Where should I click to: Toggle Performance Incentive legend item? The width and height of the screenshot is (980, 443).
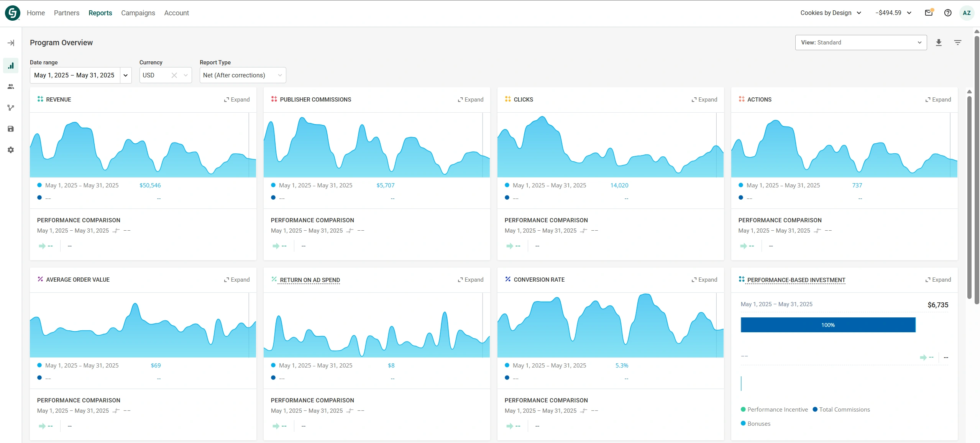774,409
